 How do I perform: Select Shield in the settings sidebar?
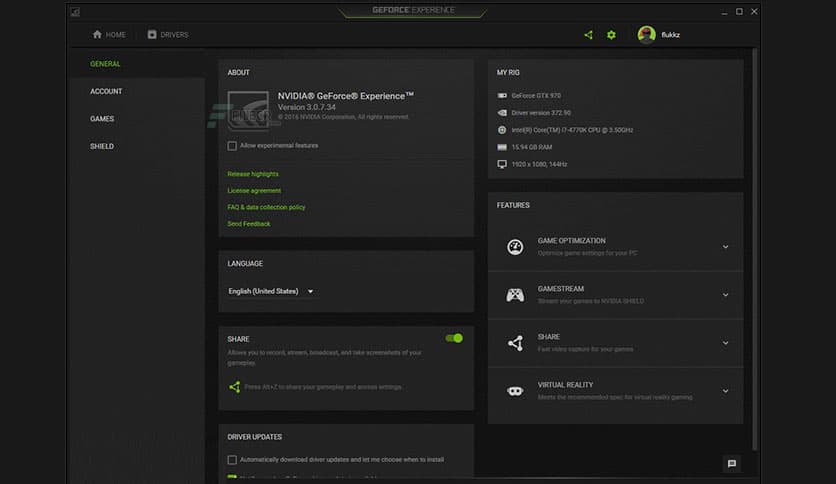[102, 146]
